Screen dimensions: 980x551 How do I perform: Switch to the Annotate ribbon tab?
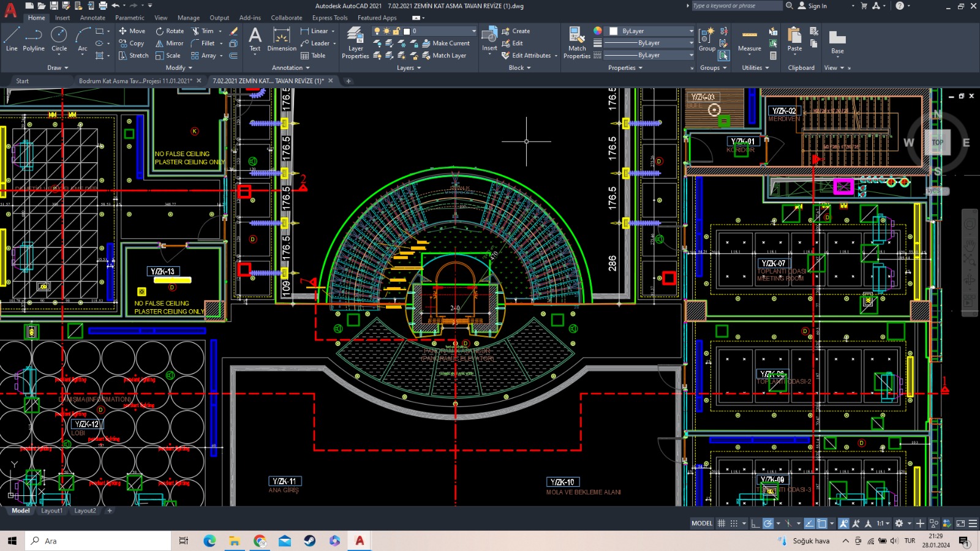pyautogui.click(x=92, y=18)
